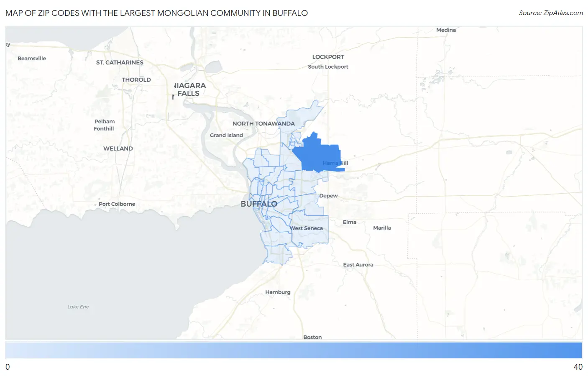Click the Pelham label

tap(105, 122)
